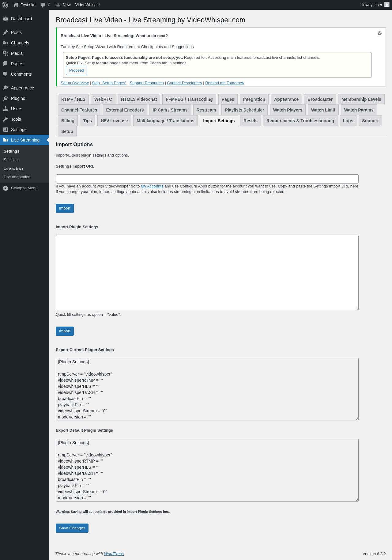The width and height of the screenshot is (392, 560).
Task: Open the Support Resources link
Action: (147, 83)
